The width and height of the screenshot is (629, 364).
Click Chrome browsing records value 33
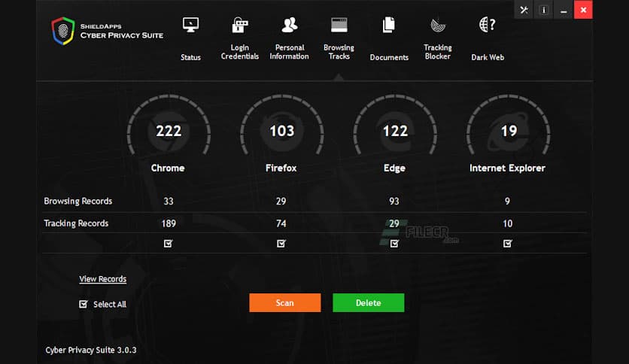coord(169,202)
